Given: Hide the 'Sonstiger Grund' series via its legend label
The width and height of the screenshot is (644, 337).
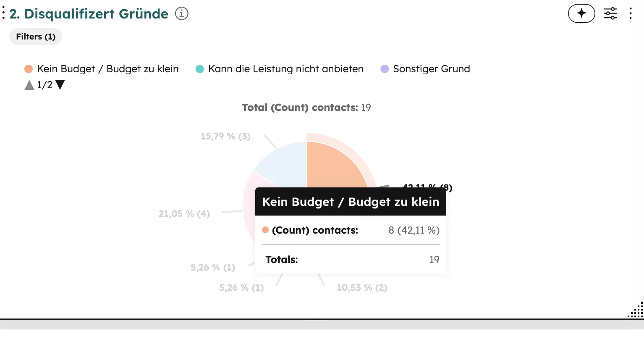Looking at the screenshot, I should tap(431, 68).
